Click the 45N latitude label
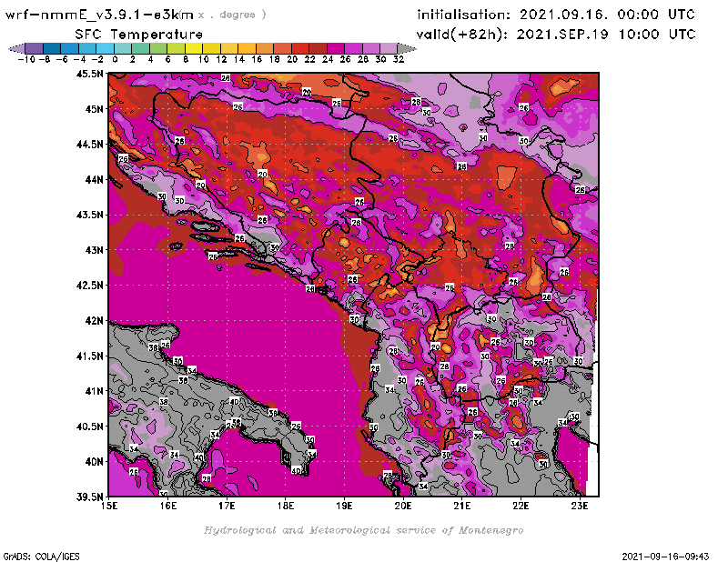The height and width of the screenshot is (562, 728). 94,109
